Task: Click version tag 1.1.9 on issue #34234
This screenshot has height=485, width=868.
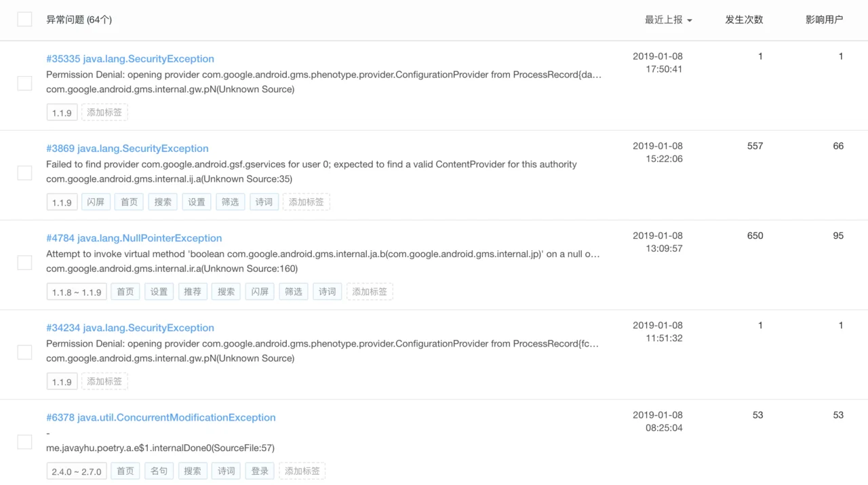Action: click(62, 381)
